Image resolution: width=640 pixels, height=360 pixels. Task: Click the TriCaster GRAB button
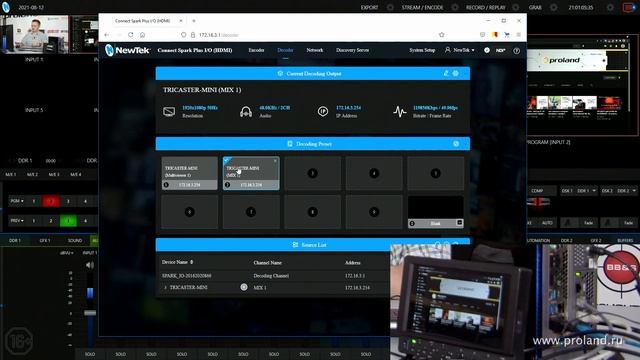coord(535,7)
